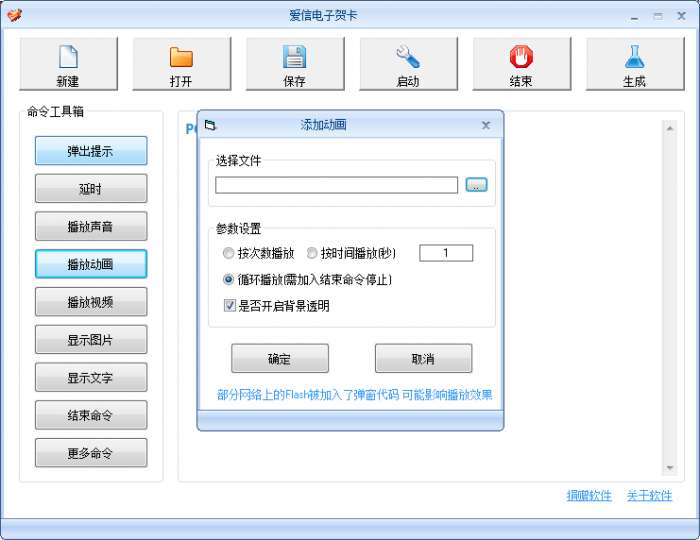The width and height of the screenshot is (700, 540).
Task: Click the 弹出提示 command button
Action: click(x=91, y=151)
